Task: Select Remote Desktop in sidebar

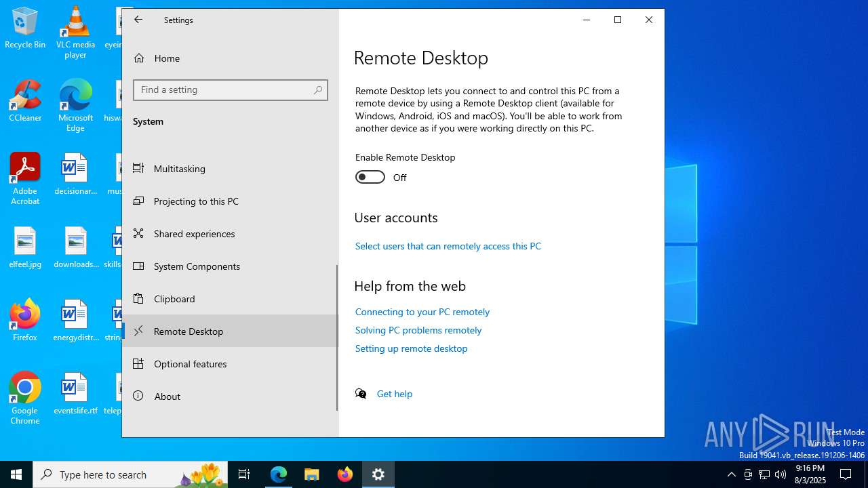Action: click(x=231, y=331)
